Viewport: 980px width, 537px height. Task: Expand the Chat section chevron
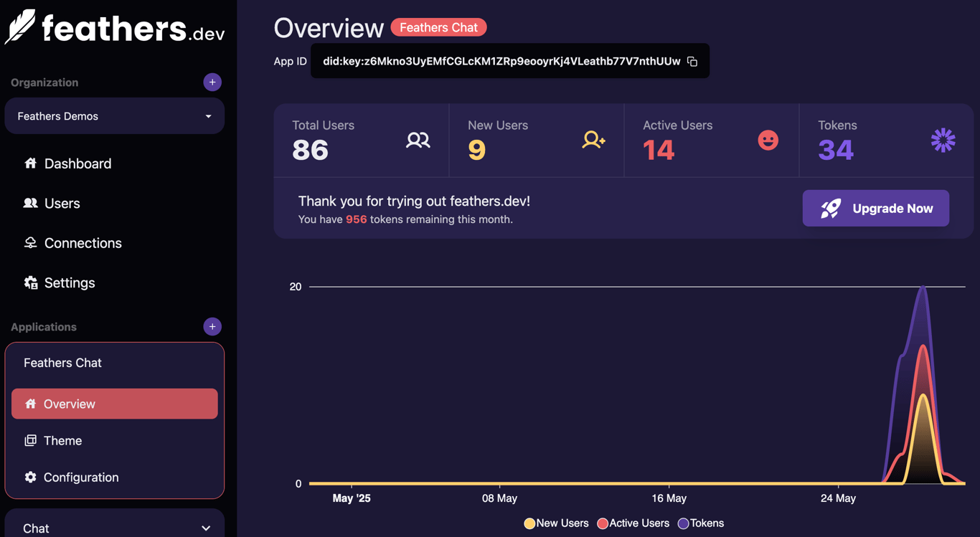pos(206,528)
